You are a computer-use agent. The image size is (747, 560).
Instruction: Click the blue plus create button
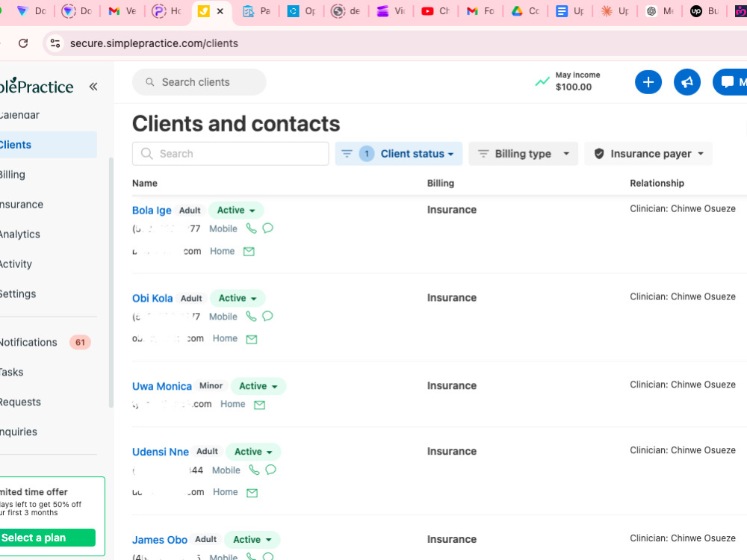point(648,82)
